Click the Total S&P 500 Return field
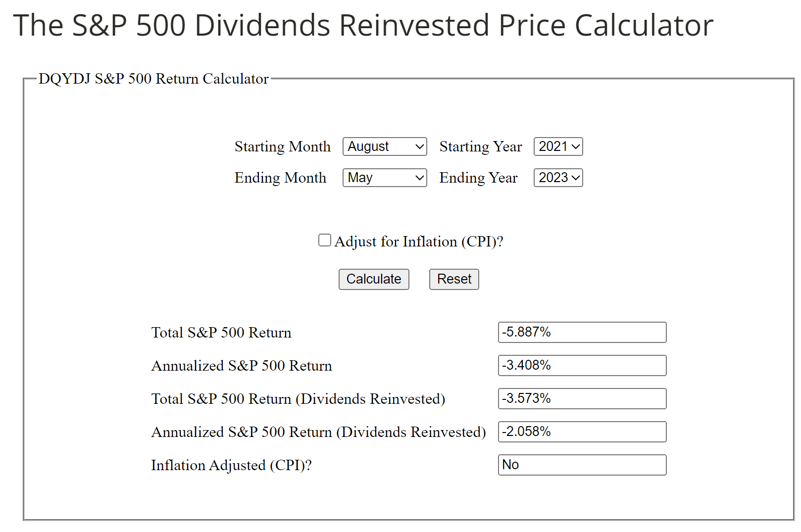 pyautogui.click(x=582, y=332)
